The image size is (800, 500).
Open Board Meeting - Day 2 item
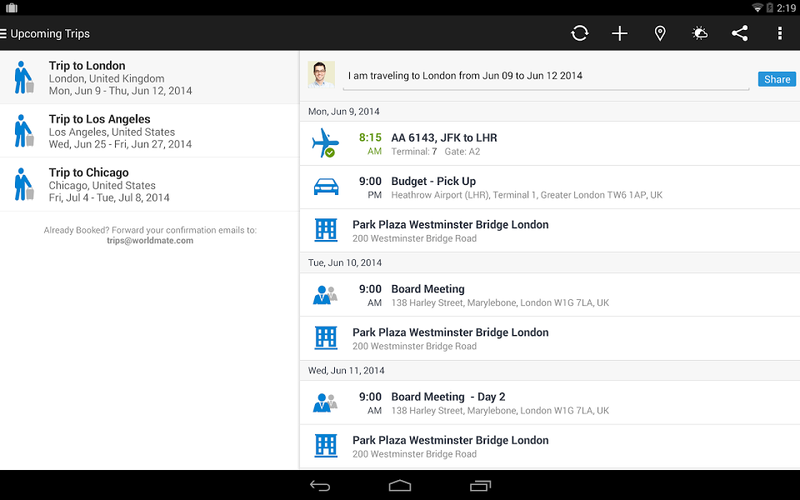coord(549,403)
